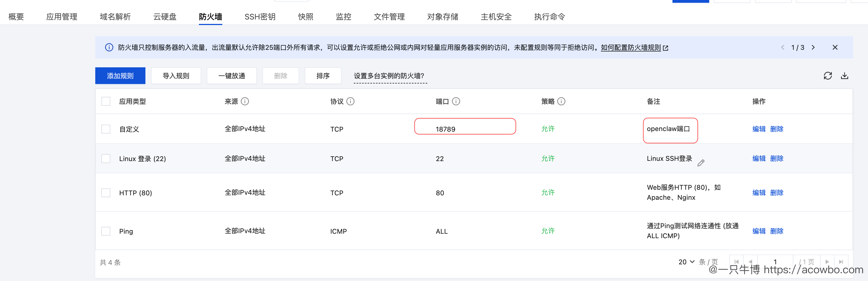Edit the Linux SSH登录 remark with pencil icon
Screen dimensions: 868x281
click(x=701, y=163)
